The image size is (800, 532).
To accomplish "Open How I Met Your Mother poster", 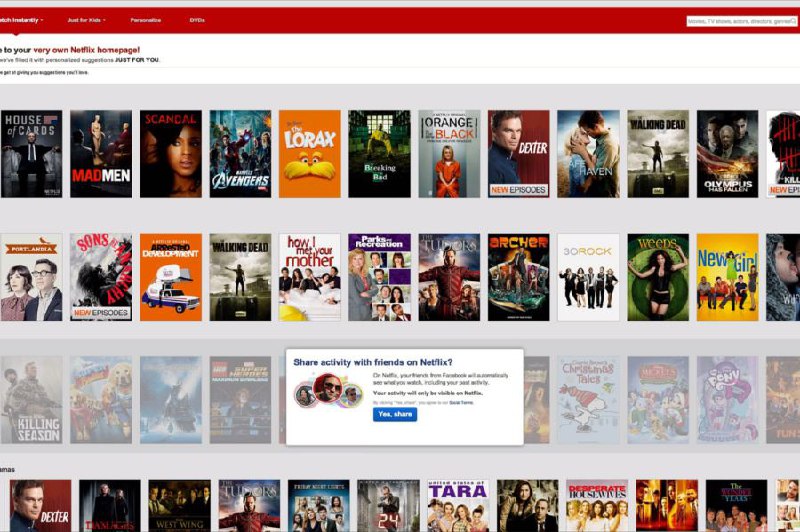I will [x=310, y=277].
